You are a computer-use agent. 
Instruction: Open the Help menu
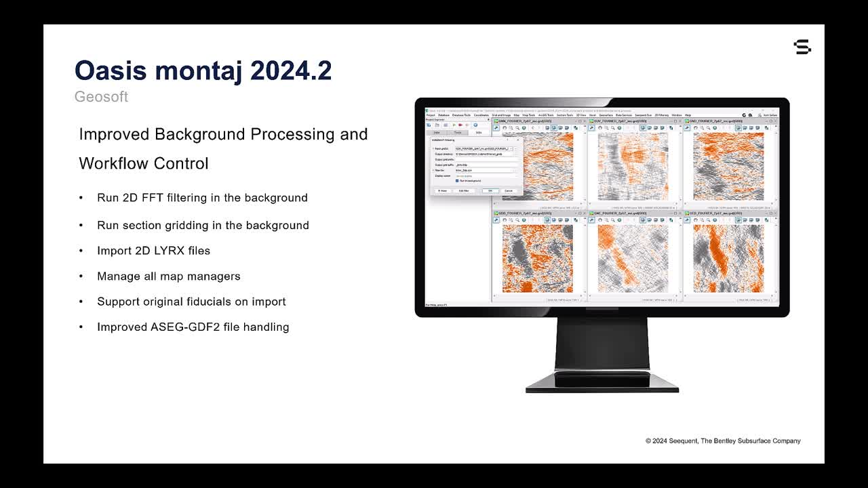coord(688,115)
